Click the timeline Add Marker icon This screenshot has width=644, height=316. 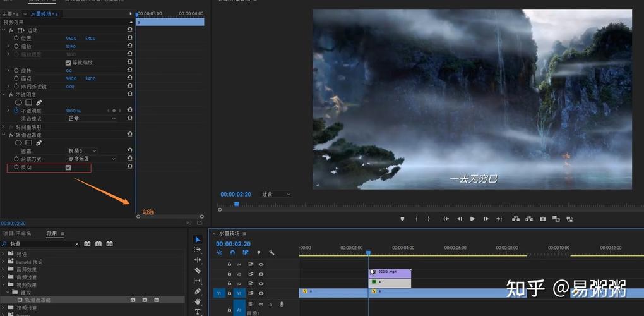[258, 252]
